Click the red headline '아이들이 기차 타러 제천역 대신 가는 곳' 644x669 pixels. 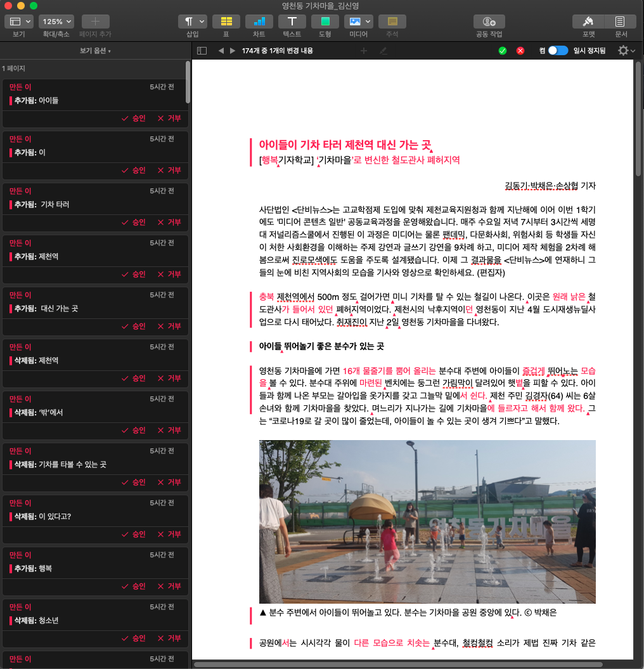point(345,145)
